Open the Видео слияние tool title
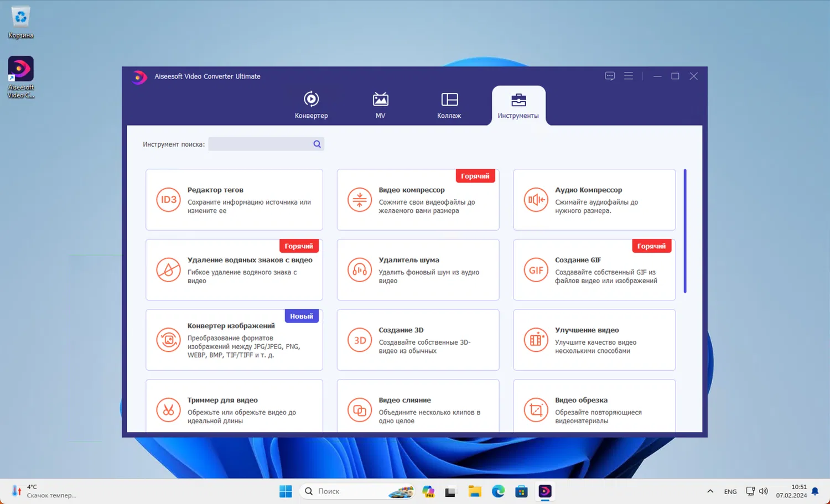The width and height of the screenshot is (830, 504). click(x=405, y=400)
